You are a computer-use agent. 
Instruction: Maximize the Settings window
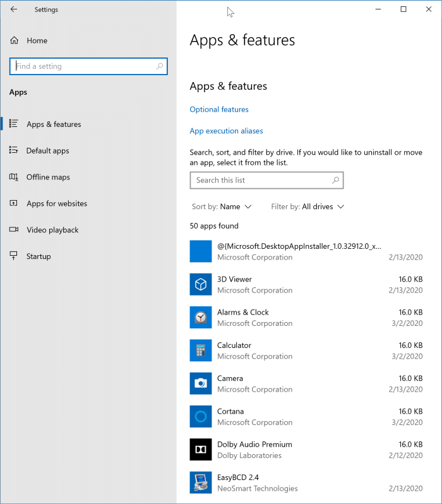(403, 9)
